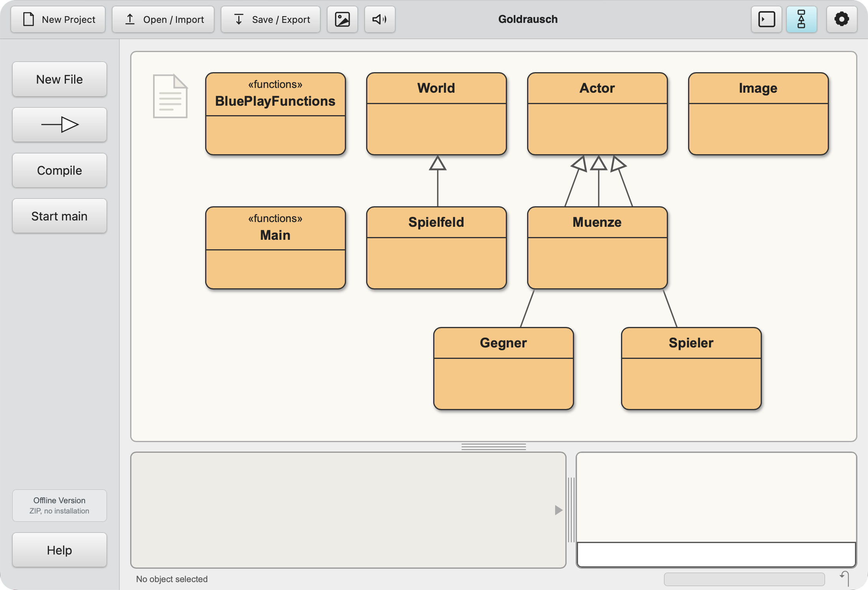This screenshot has height=590, width=868.
Task: Open the project documentation page icon
Action: point(170,96)
